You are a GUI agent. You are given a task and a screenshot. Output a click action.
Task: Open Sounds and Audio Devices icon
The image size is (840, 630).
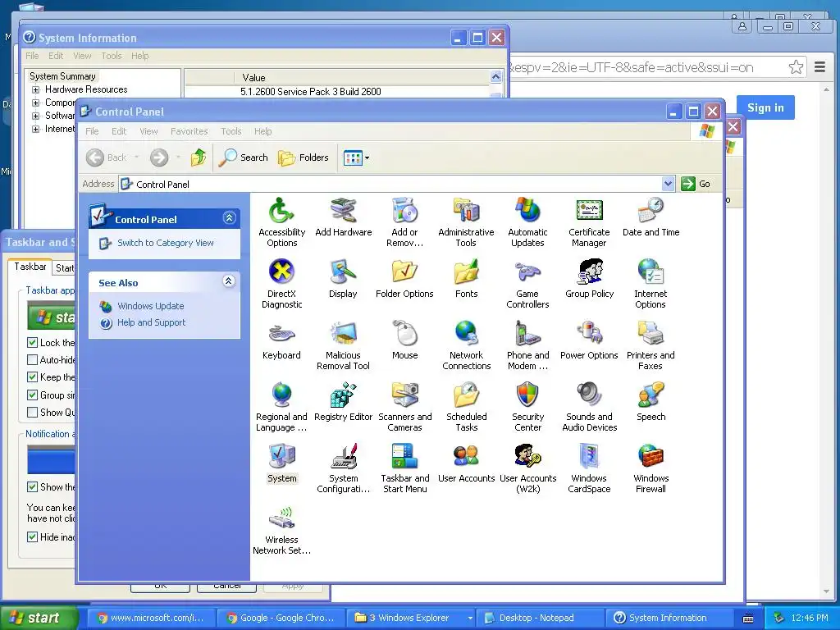pos(589,407)
